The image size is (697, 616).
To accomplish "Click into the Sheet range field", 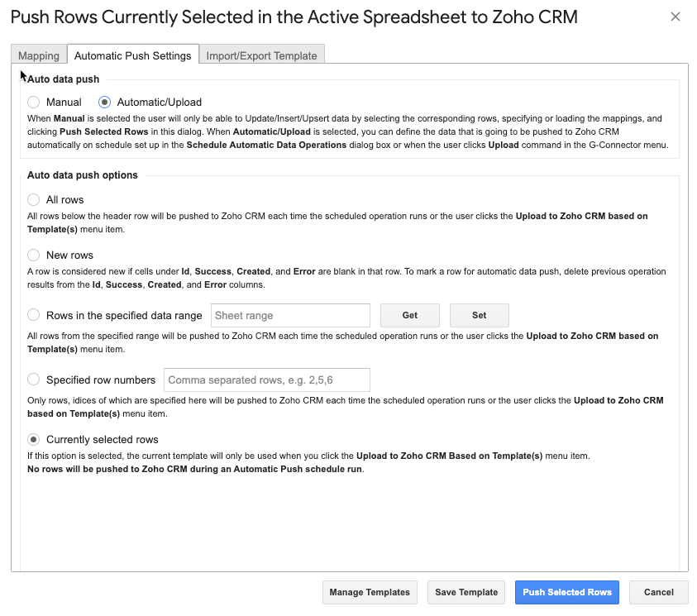I will (290, 316).
